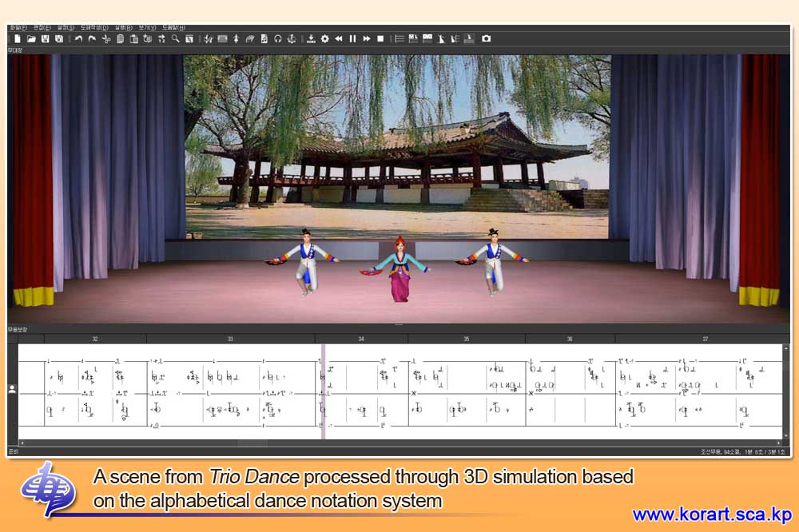
Task: Fast-forward the dance simulation
Action: click(367, 38)
